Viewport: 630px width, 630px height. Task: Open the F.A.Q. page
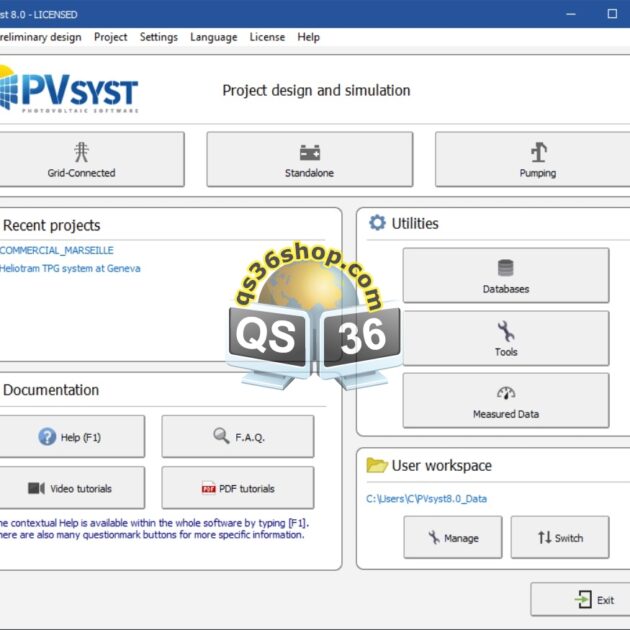pyautogui.click(x=238, y=436)
